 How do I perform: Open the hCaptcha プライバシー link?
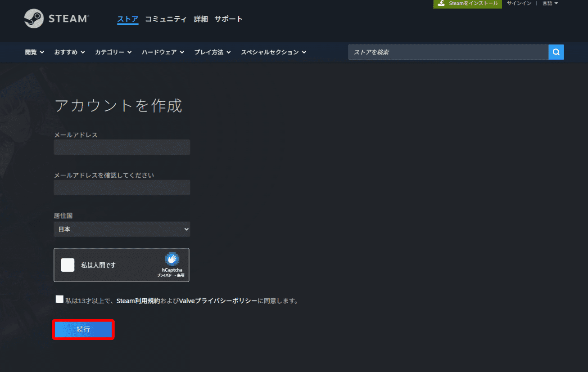(x=165, y=275)
